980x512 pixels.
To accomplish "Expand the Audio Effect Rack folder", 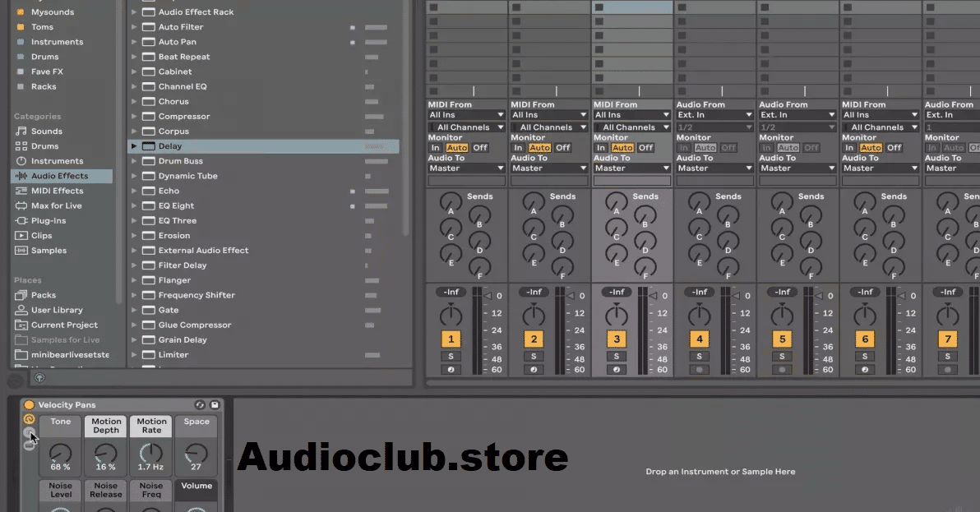I will pyautogui.click(x=134, y=12).
